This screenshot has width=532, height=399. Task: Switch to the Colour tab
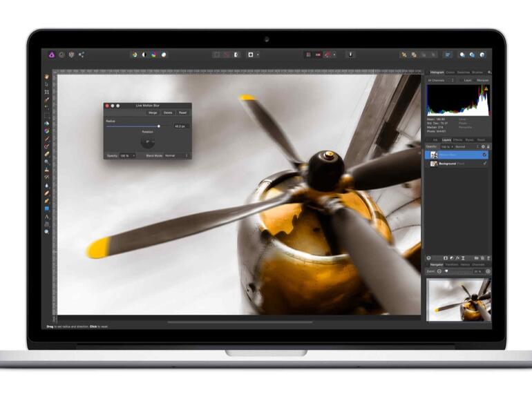tap(450, 72)
